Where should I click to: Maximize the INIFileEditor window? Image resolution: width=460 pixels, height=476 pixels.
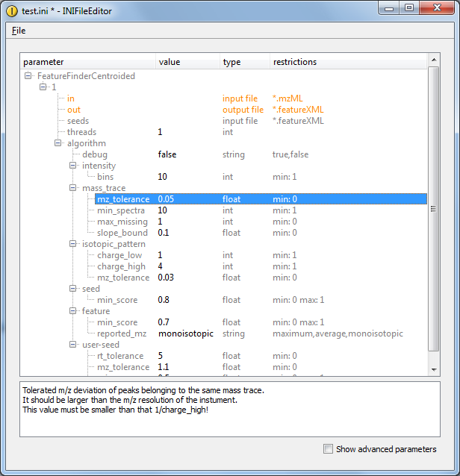coord(408,7)
